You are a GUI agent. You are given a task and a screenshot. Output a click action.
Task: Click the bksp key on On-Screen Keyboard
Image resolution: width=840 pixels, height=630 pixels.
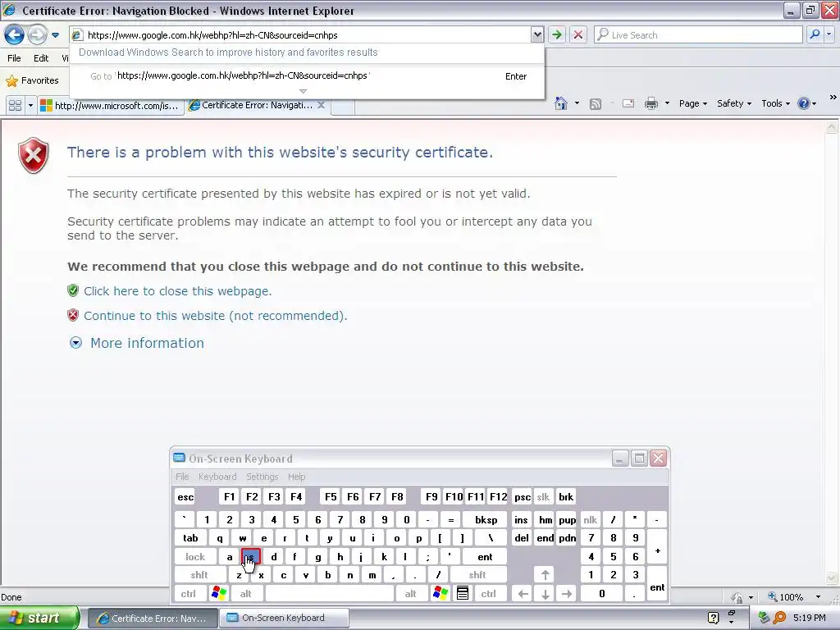tap(486, 519)
